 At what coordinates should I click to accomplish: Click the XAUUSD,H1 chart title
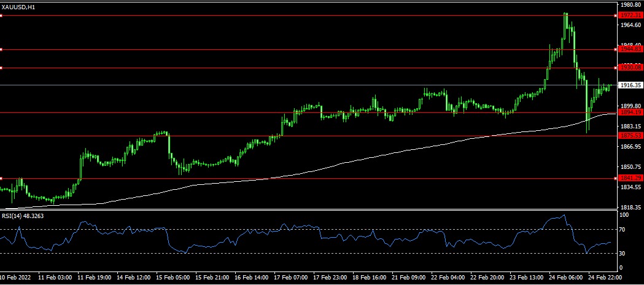(18, 7)
